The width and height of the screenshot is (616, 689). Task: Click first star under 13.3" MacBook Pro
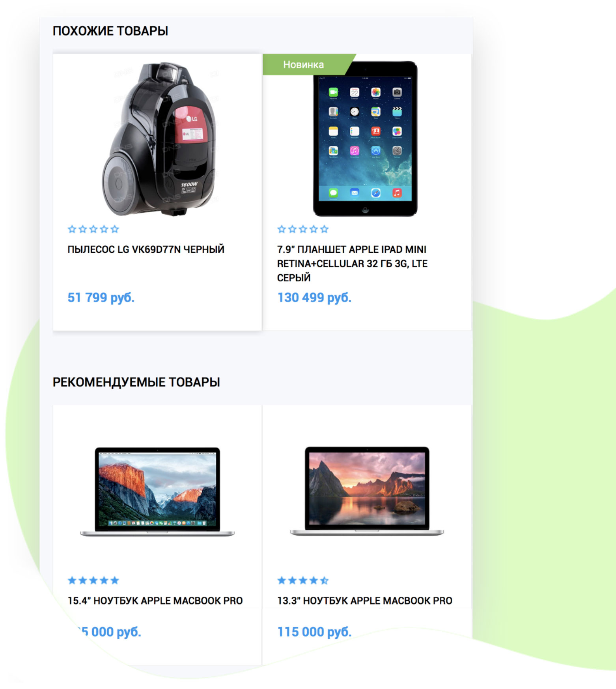(x=282, y=580)
